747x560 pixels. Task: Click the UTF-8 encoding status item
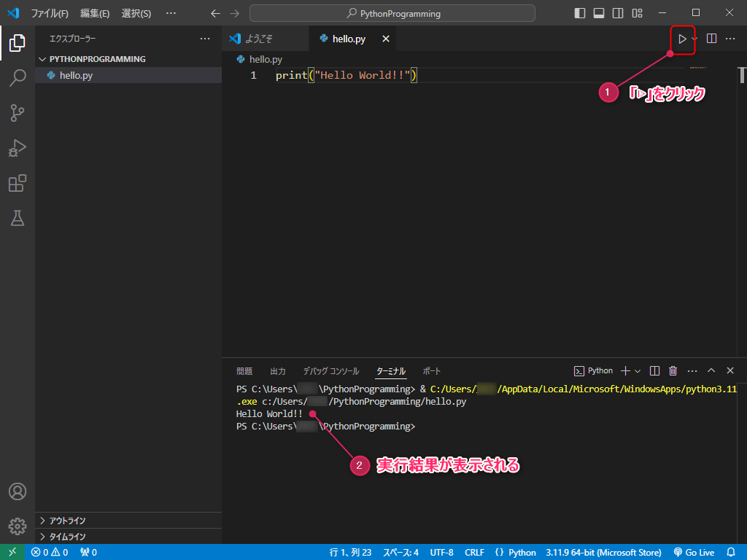click(441, 553)
